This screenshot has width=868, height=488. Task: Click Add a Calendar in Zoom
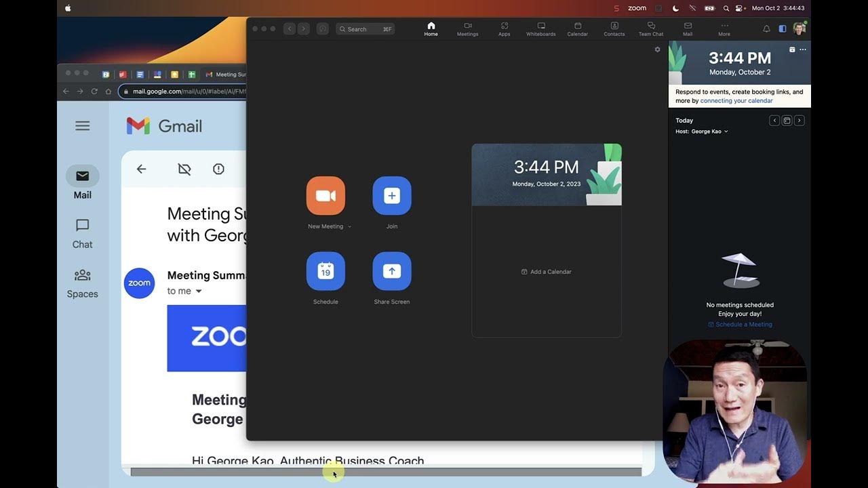[x=547, y=272]
